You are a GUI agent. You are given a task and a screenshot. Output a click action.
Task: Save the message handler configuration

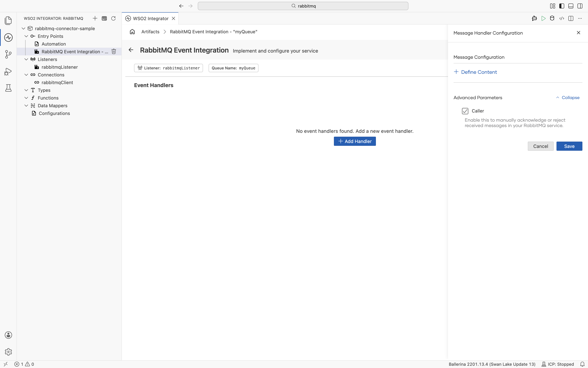pos(569,146)
